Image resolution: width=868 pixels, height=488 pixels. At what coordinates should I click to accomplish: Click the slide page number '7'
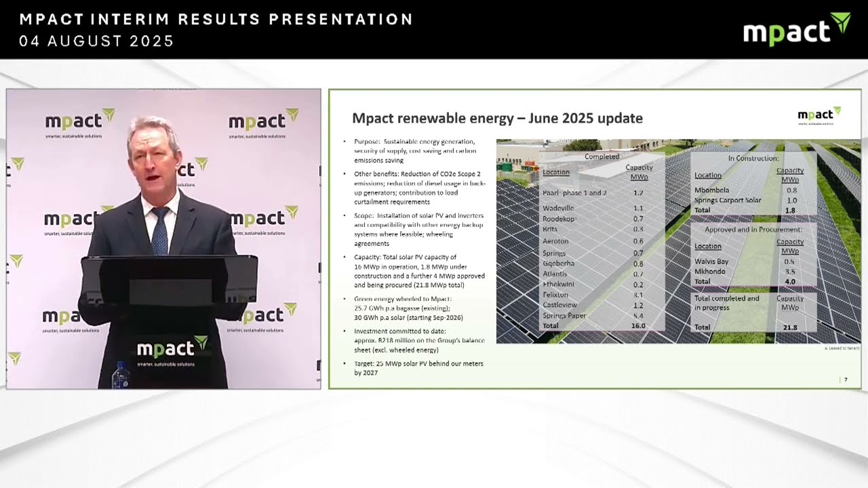(x=846, y=380)
